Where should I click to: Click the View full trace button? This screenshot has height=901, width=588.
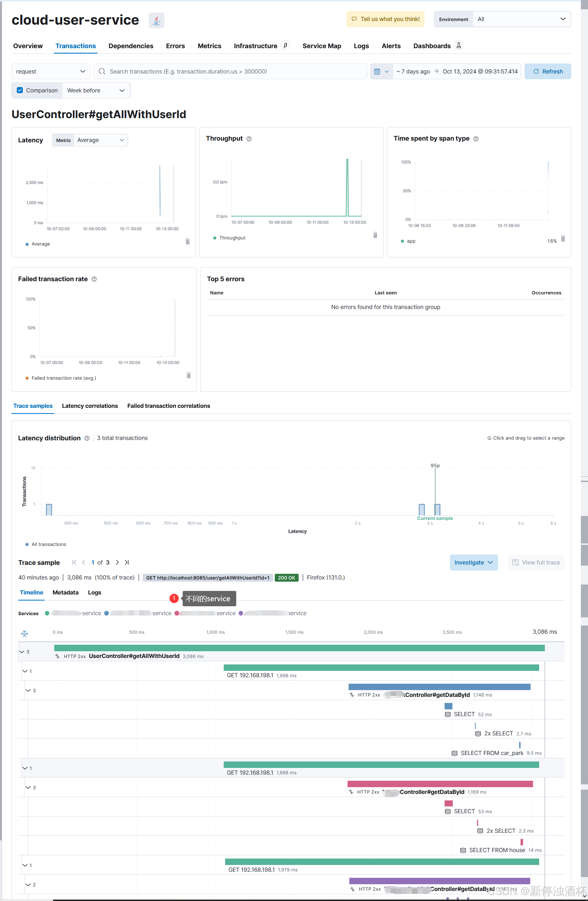point(536,563)
